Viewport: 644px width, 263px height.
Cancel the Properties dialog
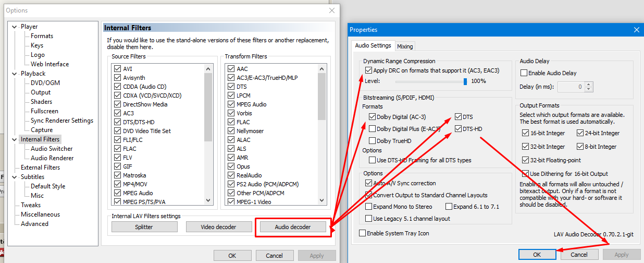pyautogui.click(x=579, y=255)
